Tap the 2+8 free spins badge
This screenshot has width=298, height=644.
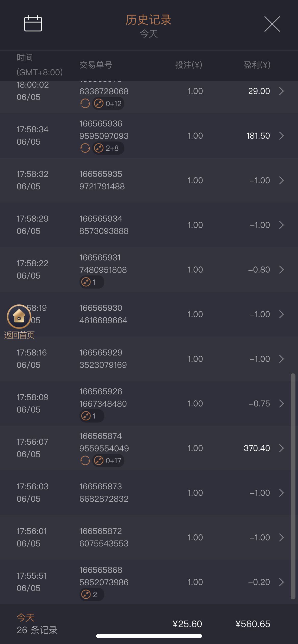point(109,148)
